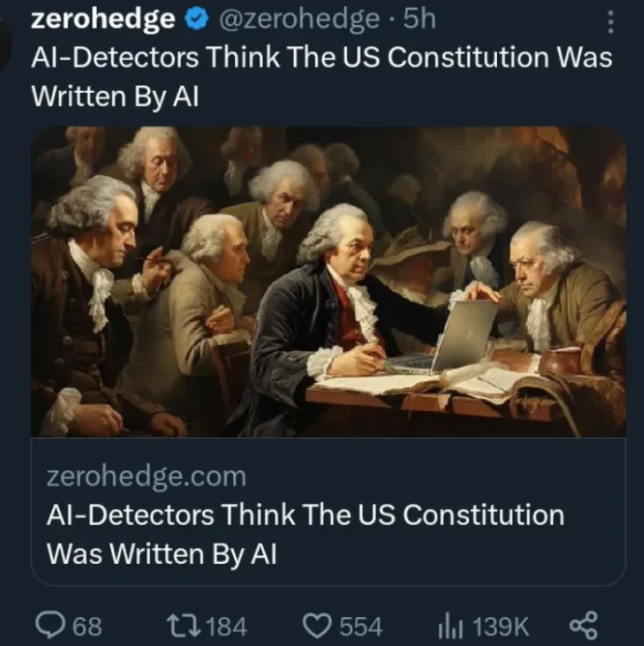Screen dimensions: 644x646
Task: Open the article title in link card
Action: pos(306,534)
